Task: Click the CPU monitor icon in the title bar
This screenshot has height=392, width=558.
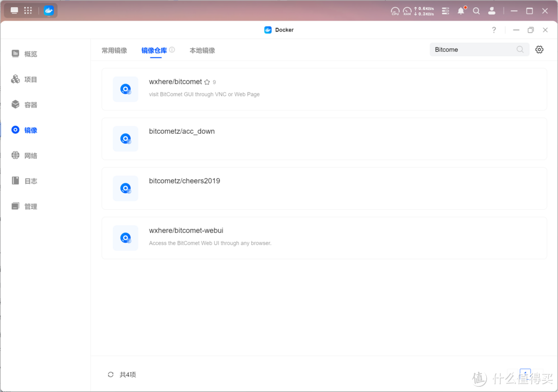Action: coord(395,10)
